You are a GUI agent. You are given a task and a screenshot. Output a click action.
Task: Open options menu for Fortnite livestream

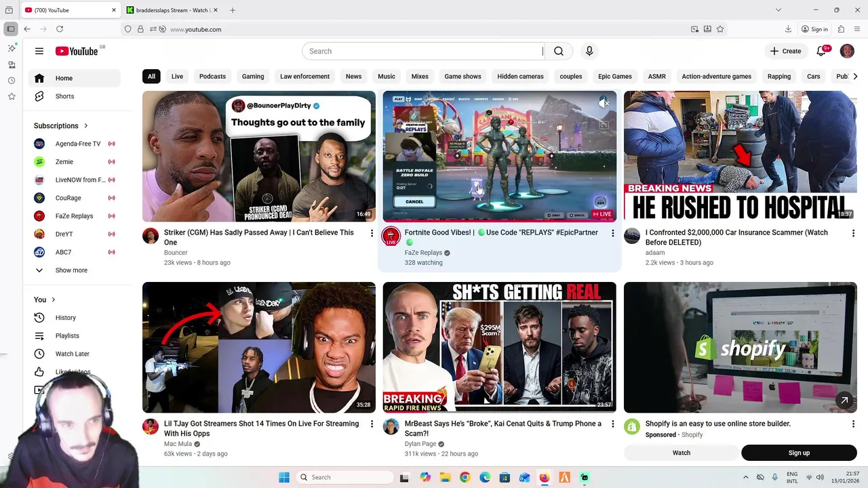click(x=612, y=233)
